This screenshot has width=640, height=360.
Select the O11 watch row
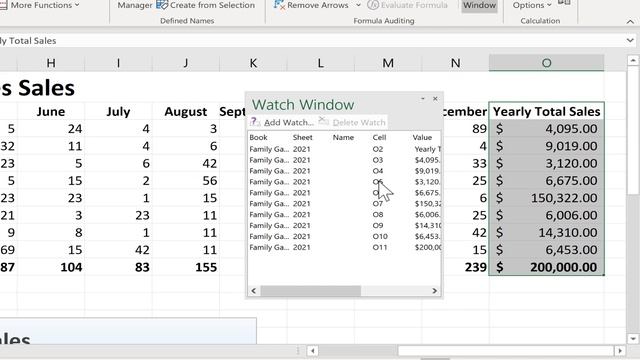click(344, 247)
